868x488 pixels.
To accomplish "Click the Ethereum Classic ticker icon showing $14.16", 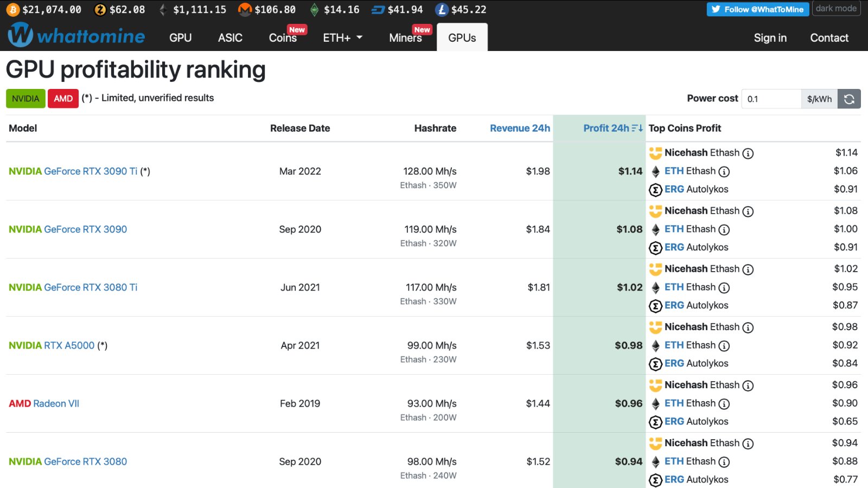I will [314, 10].
